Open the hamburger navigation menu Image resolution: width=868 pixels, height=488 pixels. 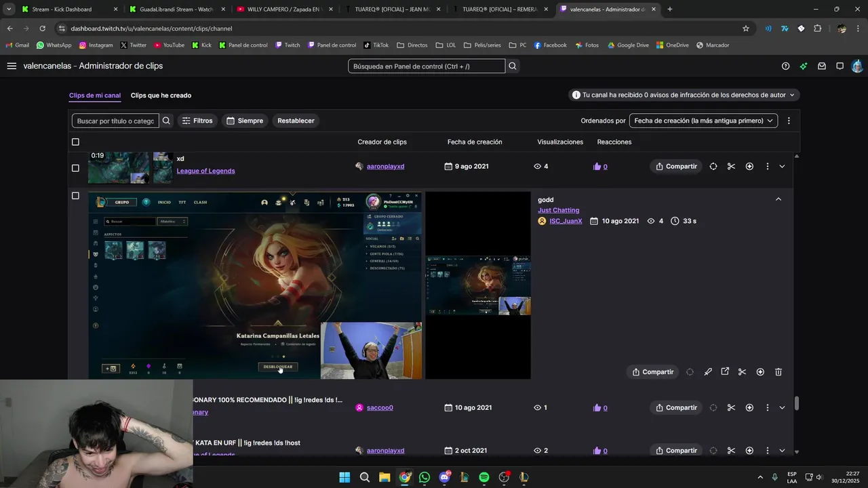[12, 66]
